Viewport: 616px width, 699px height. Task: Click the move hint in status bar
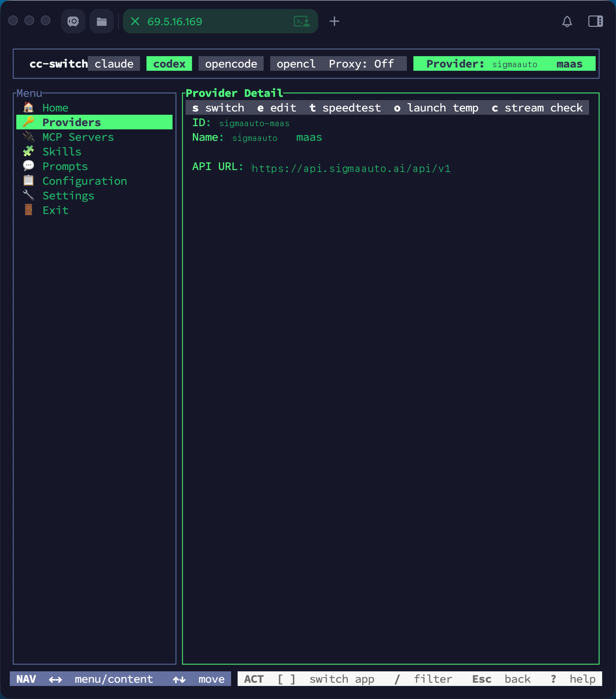click(199, 679)
